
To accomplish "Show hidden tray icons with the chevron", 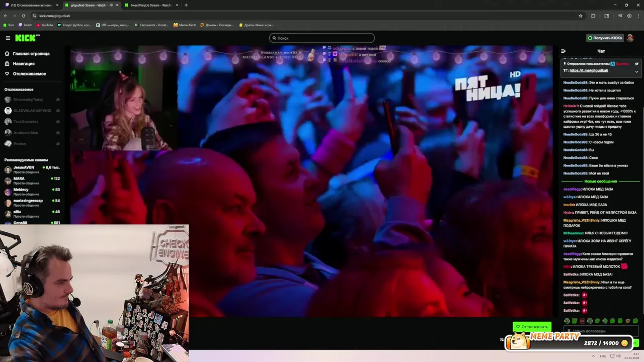I will click(592, 356).
